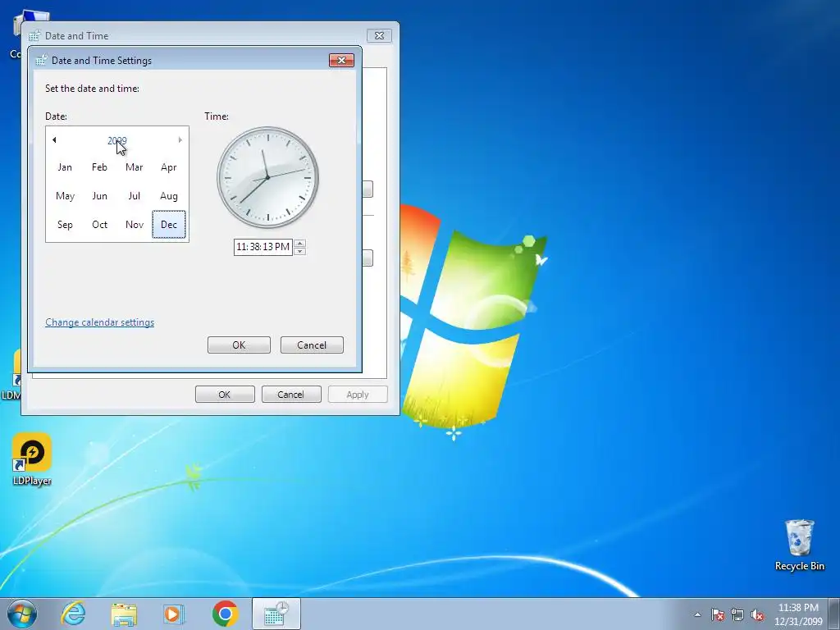Screen dimensions: 840x630
Task: Select Jul in the month grid
Action: 134,196
